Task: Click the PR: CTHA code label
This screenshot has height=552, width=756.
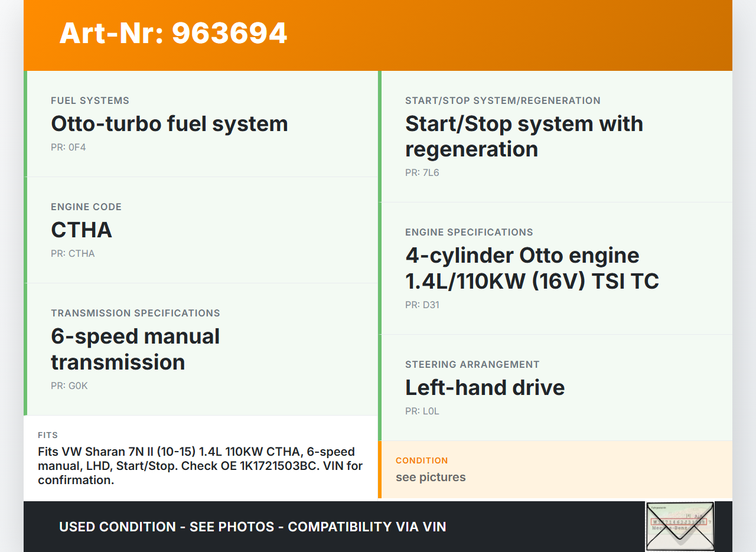Action: coord(73,254)
